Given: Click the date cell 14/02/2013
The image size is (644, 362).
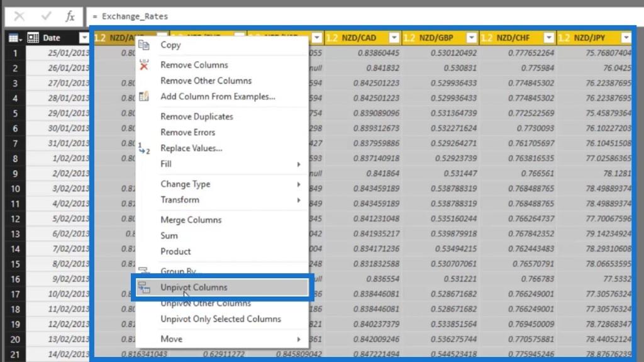Looking at the screenshot, I should tap(57, 354).
